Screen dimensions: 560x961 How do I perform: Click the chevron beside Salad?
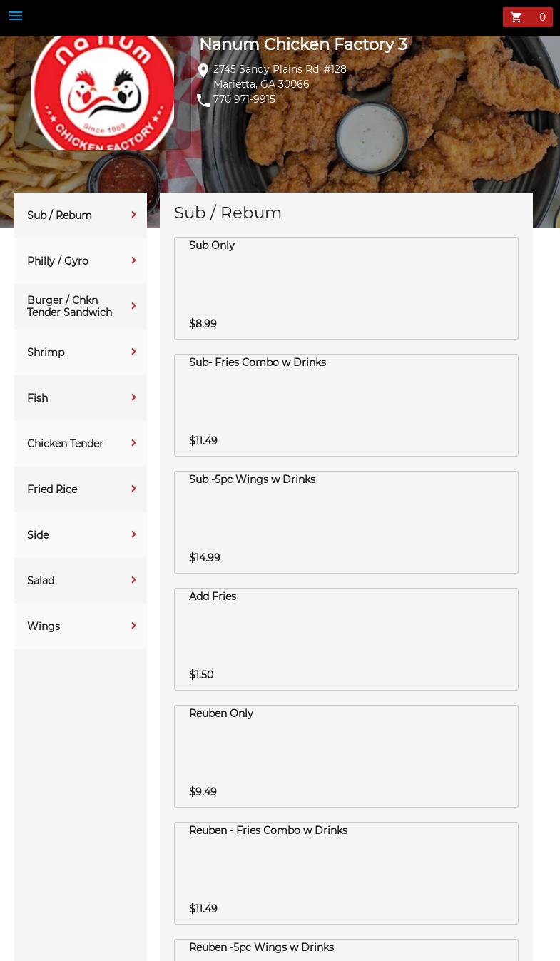tap(133, 580)
